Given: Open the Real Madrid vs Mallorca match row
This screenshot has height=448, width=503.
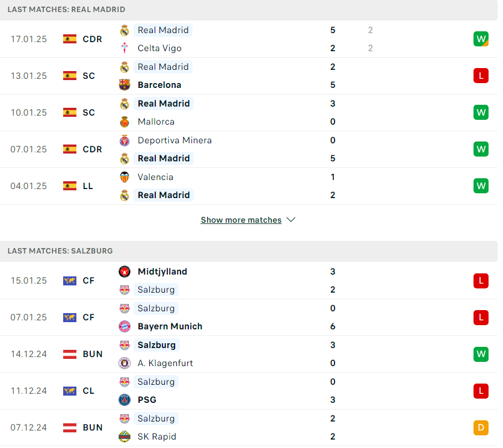Looking at the screenshot, I should [x=248, y=113].
